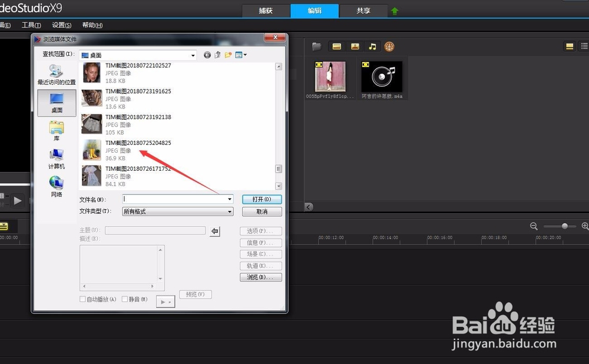The width and height of the screenshot is (589, 364).
Task: Click 信息 info button
Action: pos(261,243)
